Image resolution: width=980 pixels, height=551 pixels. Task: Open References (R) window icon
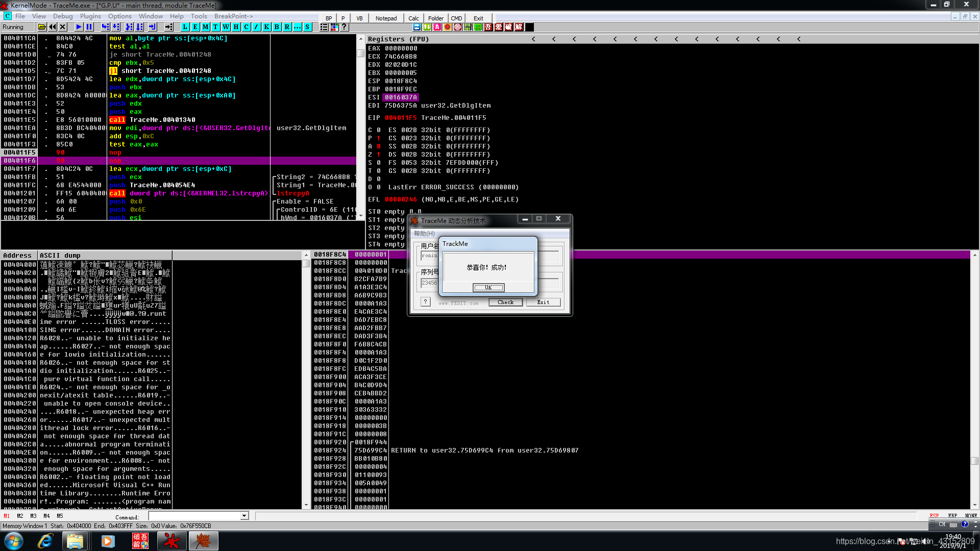coord(287,27)
